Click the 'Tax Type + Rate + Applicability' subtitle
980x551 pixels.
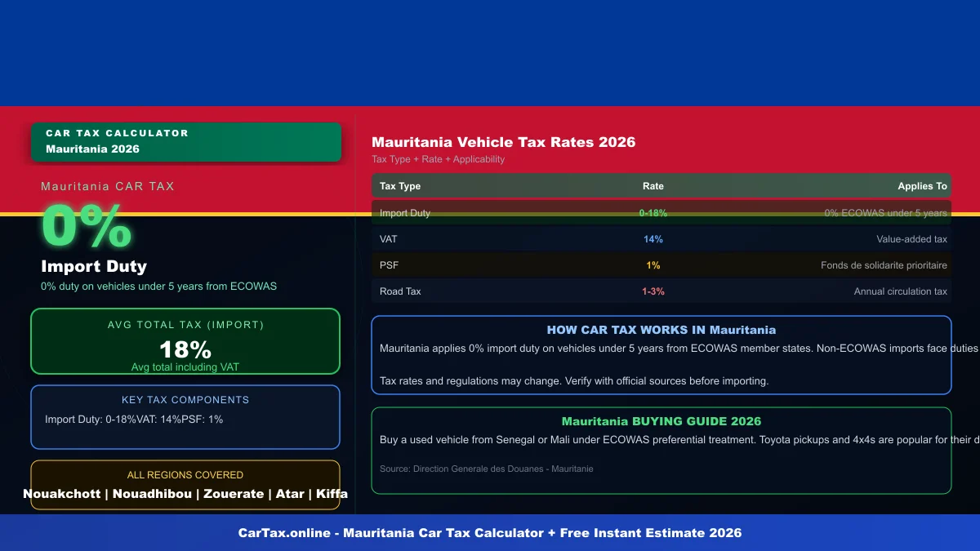[438, 159]
